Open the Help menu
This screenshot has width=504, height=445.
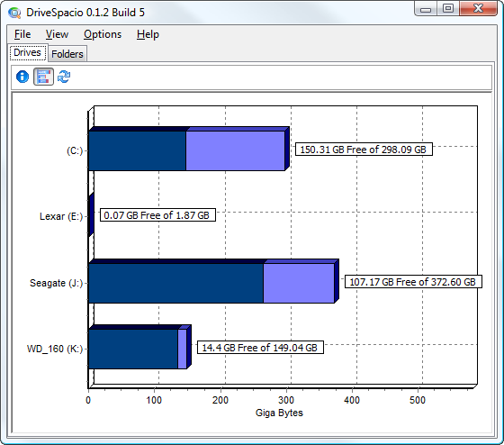tap(148, 34)
